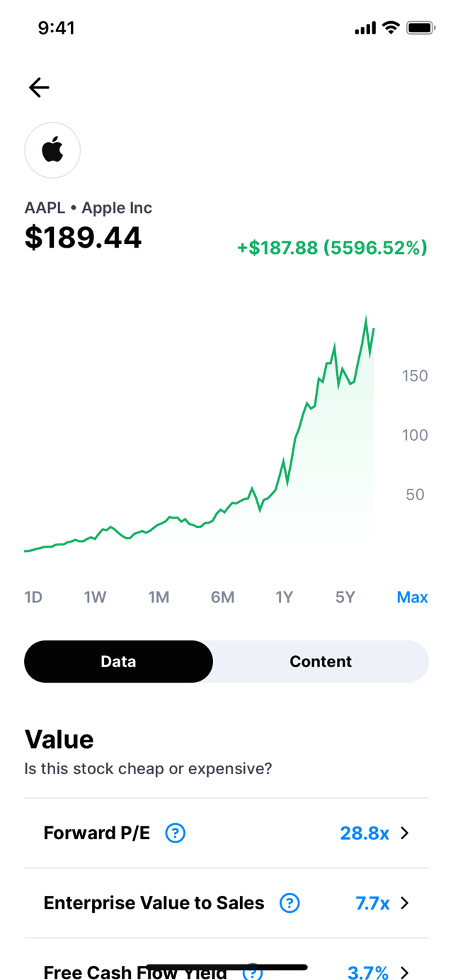Open Enterprise Value to Sales help icon

(289, 903)
